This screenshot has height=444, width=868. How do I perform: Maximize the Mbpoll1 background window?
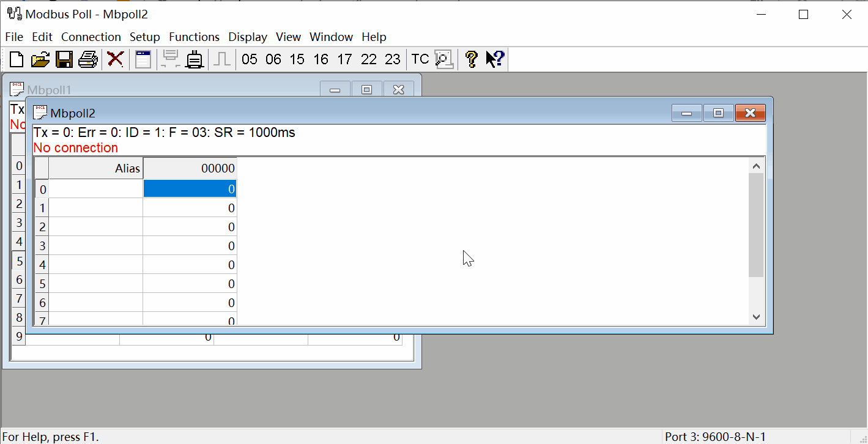(367, 90)
